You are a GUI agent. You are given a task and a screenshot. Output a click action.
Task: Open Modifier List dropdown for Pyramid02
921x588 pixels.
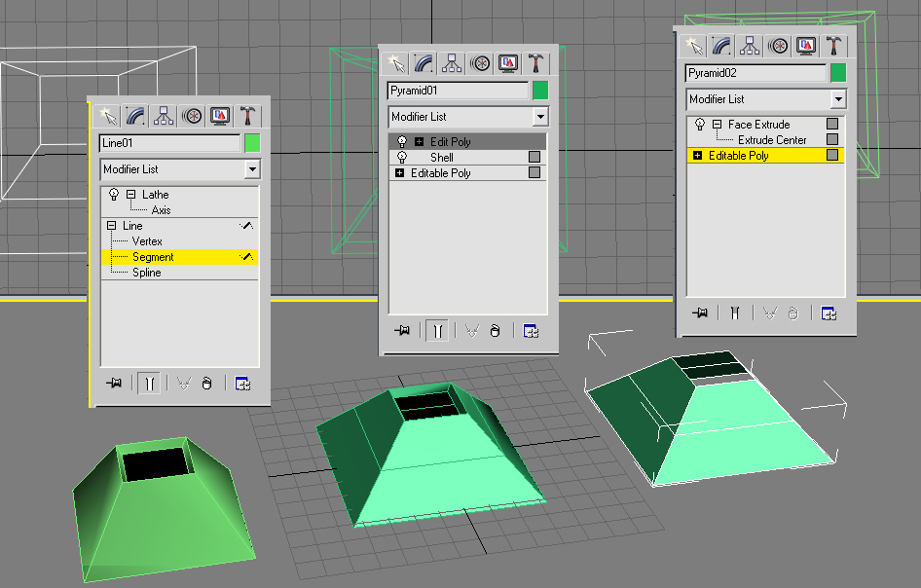click(x=838, y=99)
